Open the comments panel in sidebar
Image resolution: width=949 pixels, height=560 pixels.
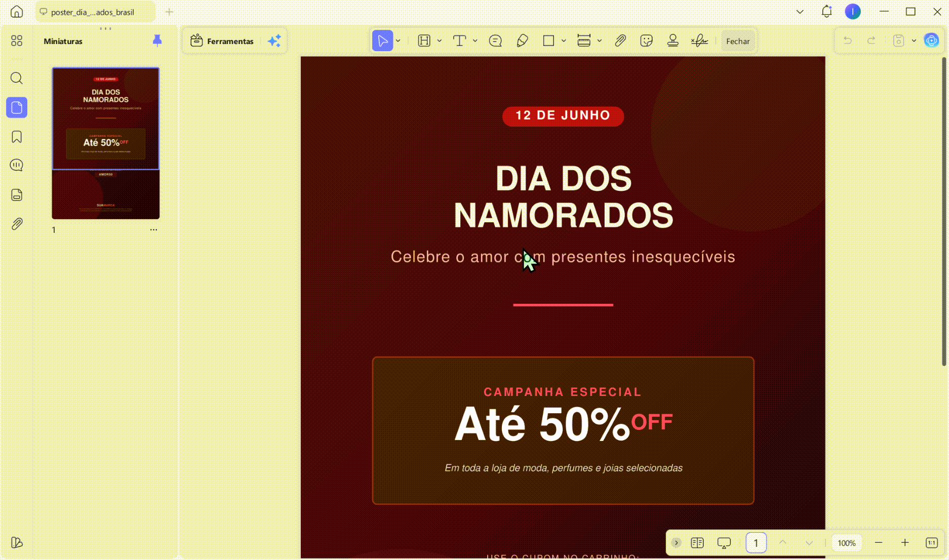[x=17, y=165]
